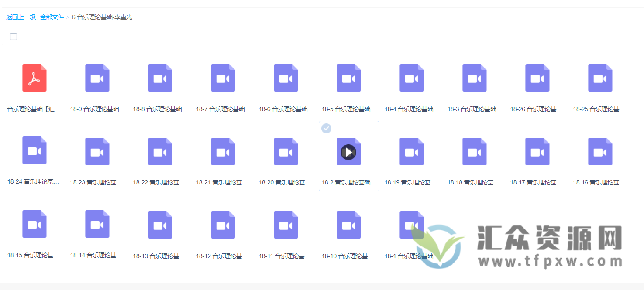Play the selected 18-2 video via its play overlay

click(x=348, y=151)
